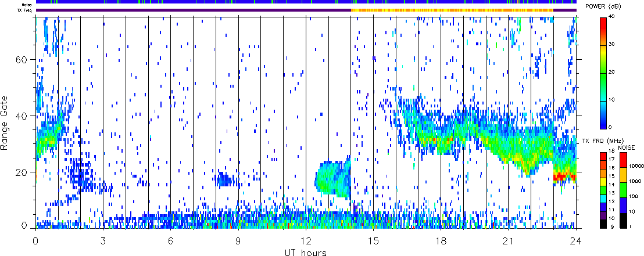Screen dimensions: 644x256
Task: Click the 18 label on the TX FRQ scale
Action: pyautogui.click(x=612, y=151)
